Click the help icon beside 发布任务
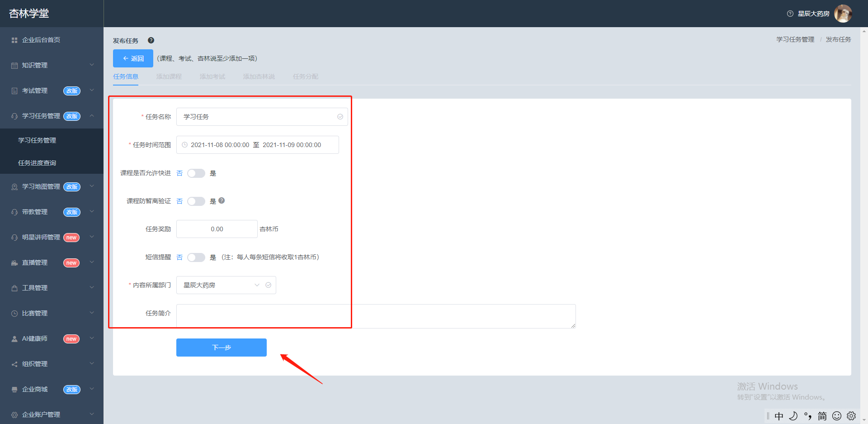Image resolution: width=868 pixels, height=424 pixels. pos(151,40)
